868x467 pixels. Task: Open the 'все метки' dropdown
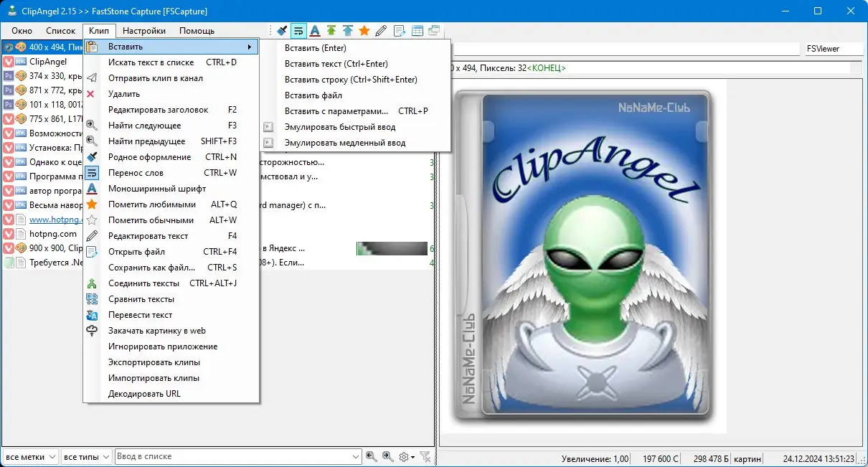pos(29,456)
